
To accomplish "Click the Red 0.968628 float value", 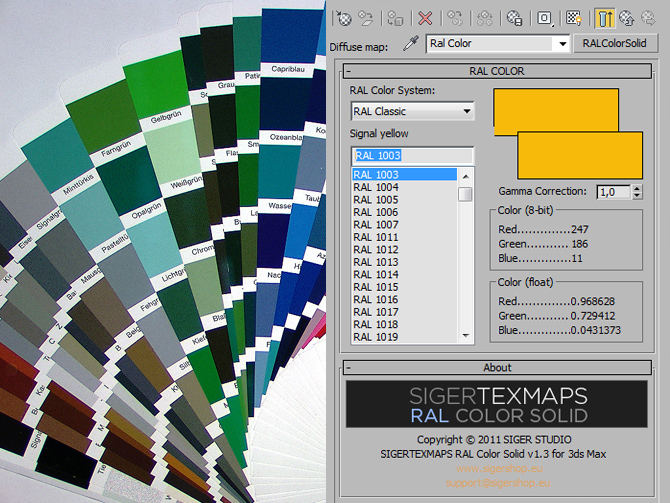I will [593, 301].
